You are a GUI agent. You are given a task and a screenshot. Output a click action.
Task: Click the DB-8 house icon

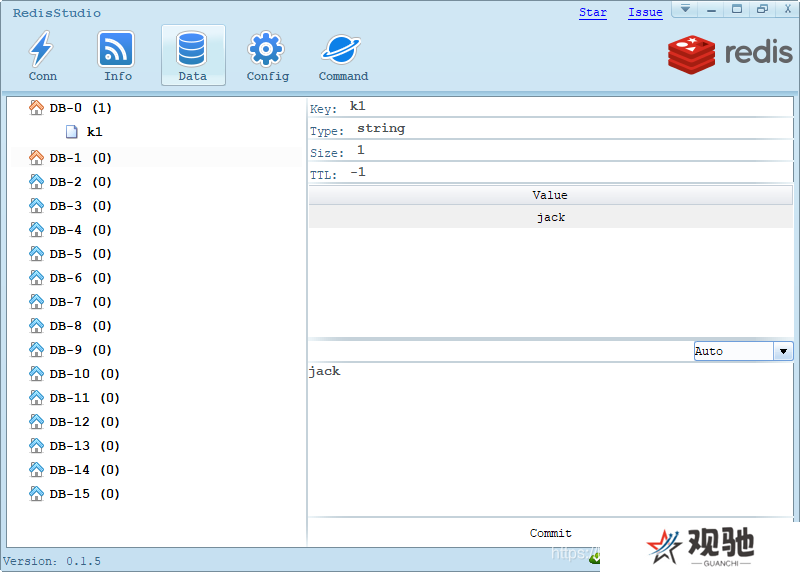(37, 325)
